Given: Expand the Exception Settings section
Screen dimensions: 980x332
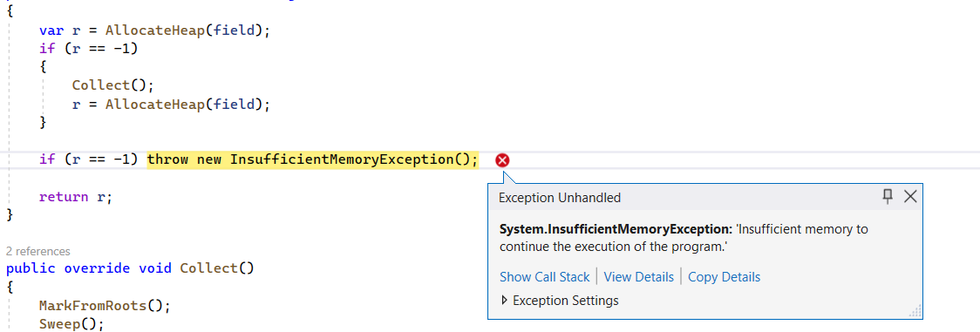Looking at the screenshot, I should click(560, 301).
